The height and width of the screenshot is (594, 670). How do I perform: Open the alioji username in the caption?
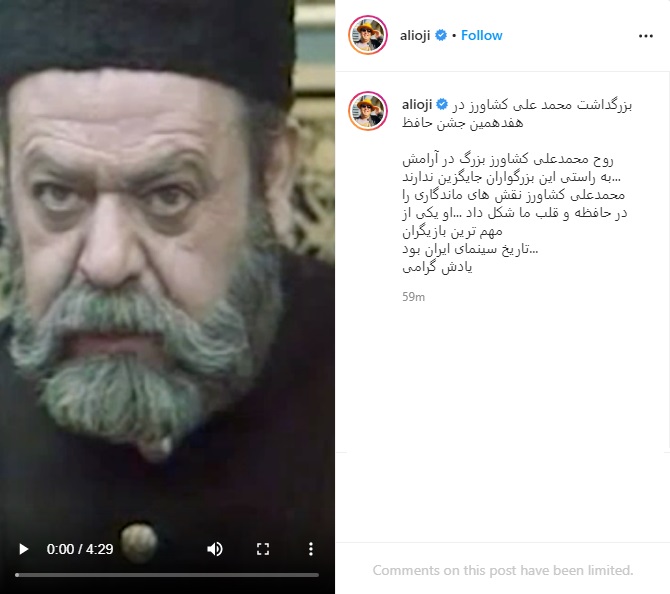tap(417, 104)
